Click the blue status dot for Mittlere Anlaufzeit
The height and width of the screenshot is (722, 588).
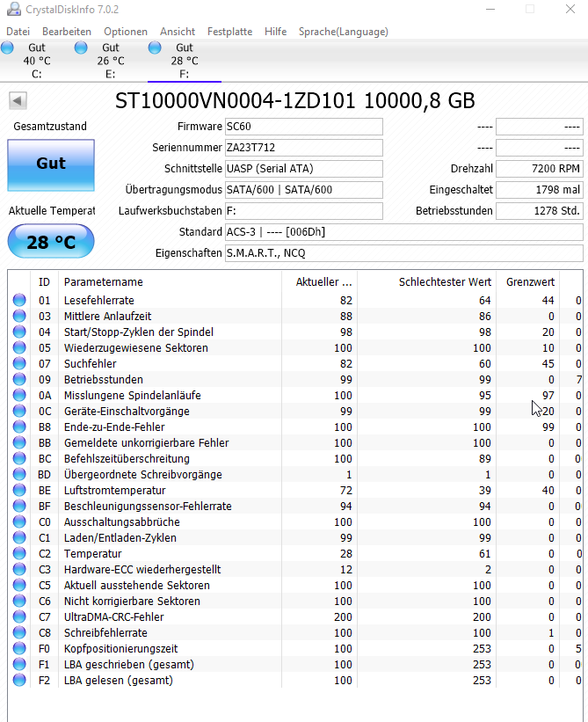pos(19,316)
